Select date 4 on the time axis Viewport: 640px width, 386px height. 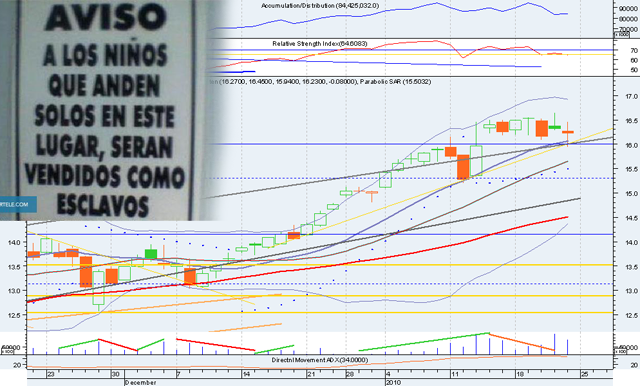(388, 374)
